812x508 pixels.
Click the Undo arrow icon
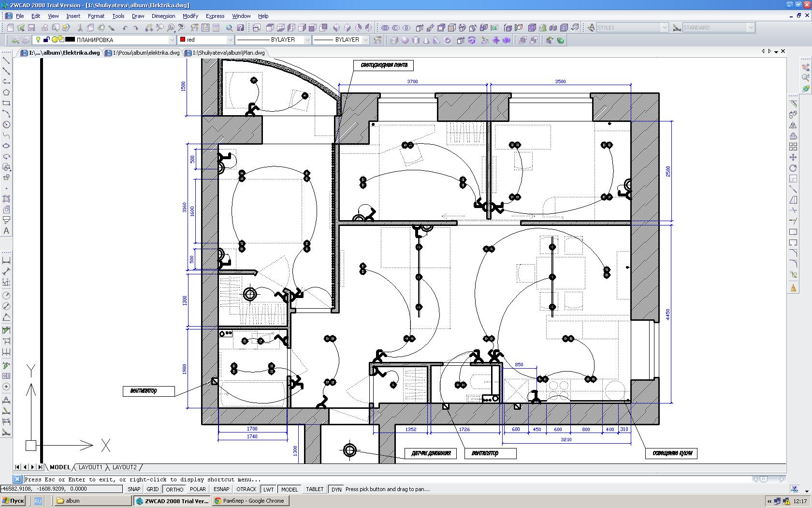click(x=125, y=28)
